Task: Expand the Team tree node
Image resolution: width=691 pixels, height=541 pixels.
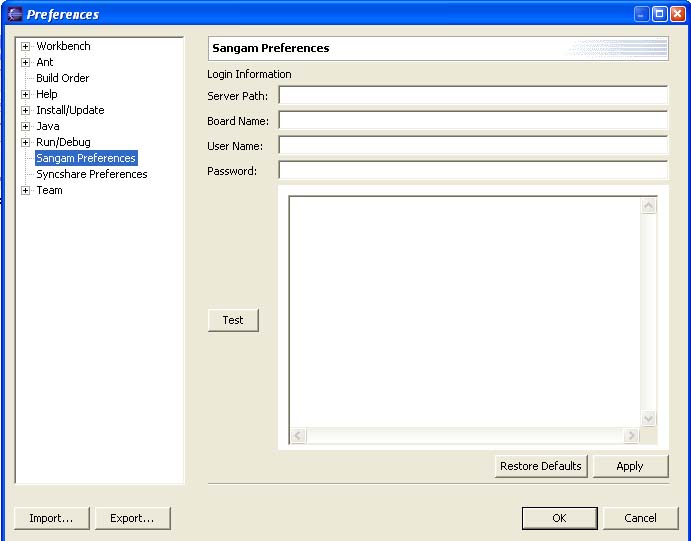Action: pyautogui.click(x=26, y=190)
